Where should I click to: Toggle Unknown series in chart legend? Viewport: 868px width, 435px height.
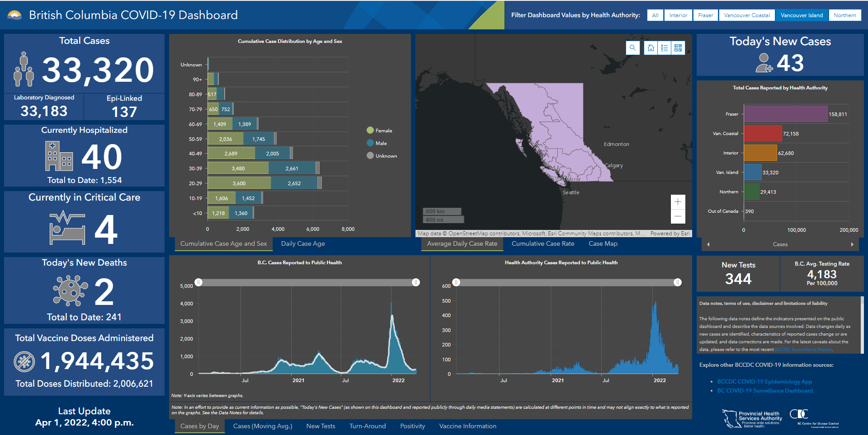pos(382,156)
